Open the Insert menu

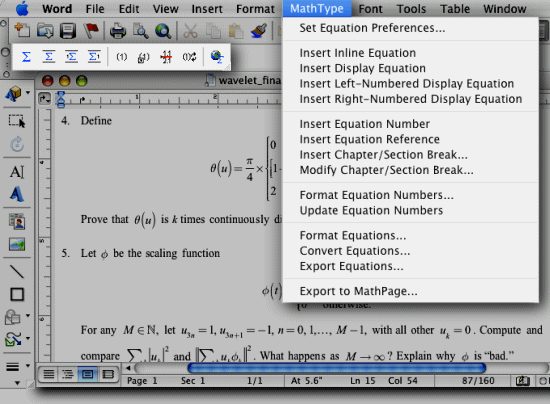207,8
